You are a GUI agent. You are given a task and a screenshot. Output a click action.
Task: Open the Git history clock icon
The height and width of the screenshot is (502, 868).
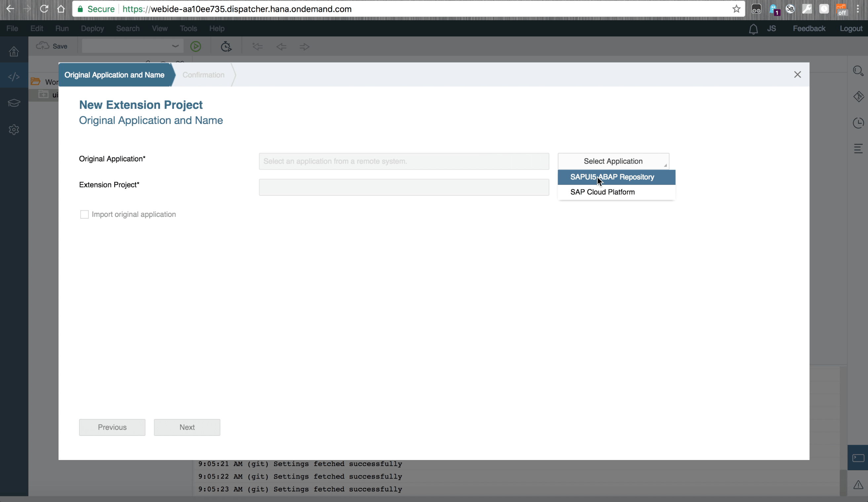(858, 123)
